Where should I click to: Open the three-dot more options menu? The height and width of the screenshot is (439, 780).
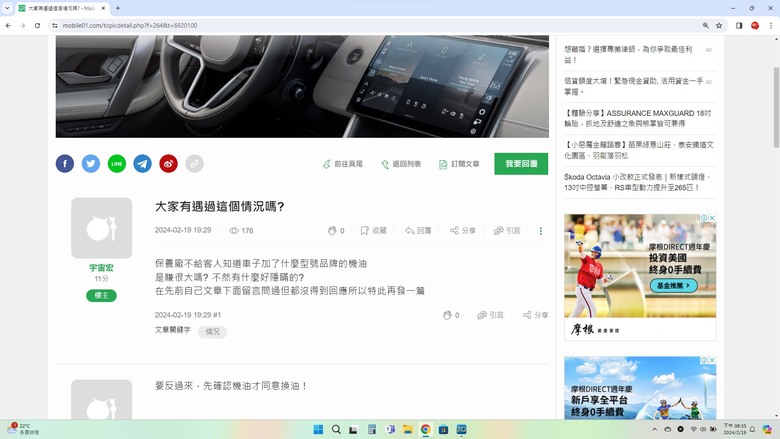(541, 231)
